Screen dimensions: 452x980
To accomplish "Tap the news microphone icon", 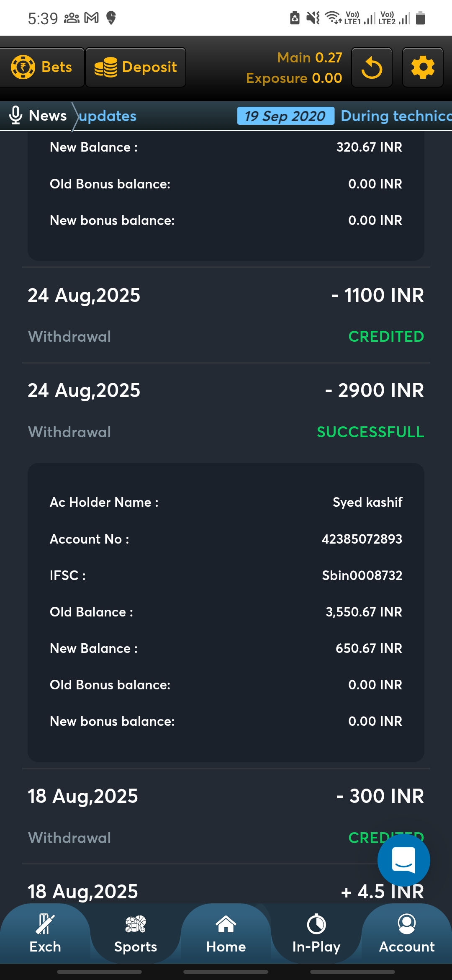I will coord(15,116).
